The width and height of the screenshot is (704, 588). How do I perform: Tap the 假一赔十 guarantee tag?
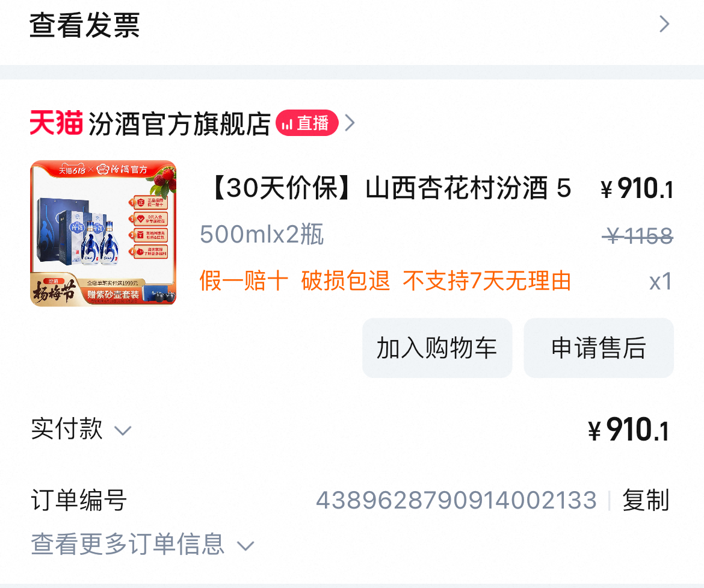[244, 281]
